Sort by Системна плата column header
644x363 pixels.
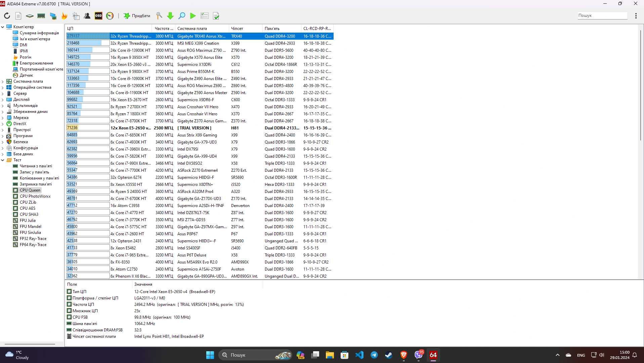point(202,29)
